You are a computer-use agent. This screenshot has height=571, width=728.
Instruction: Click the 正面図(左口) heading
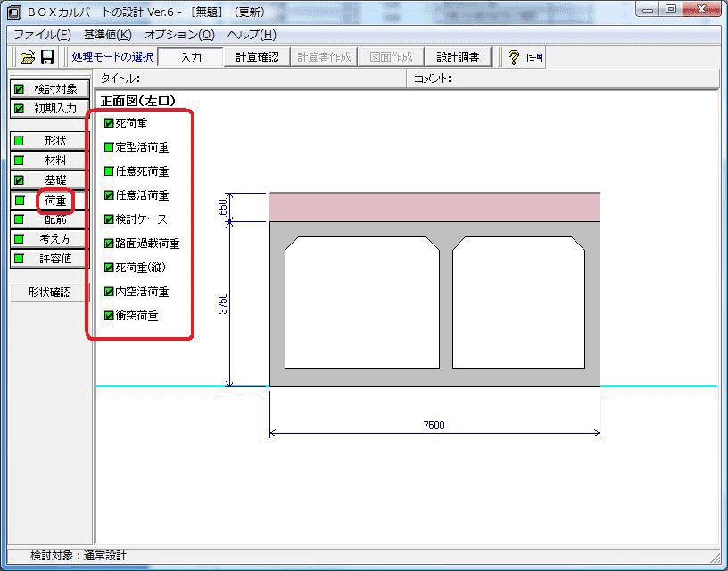point(138,101)
